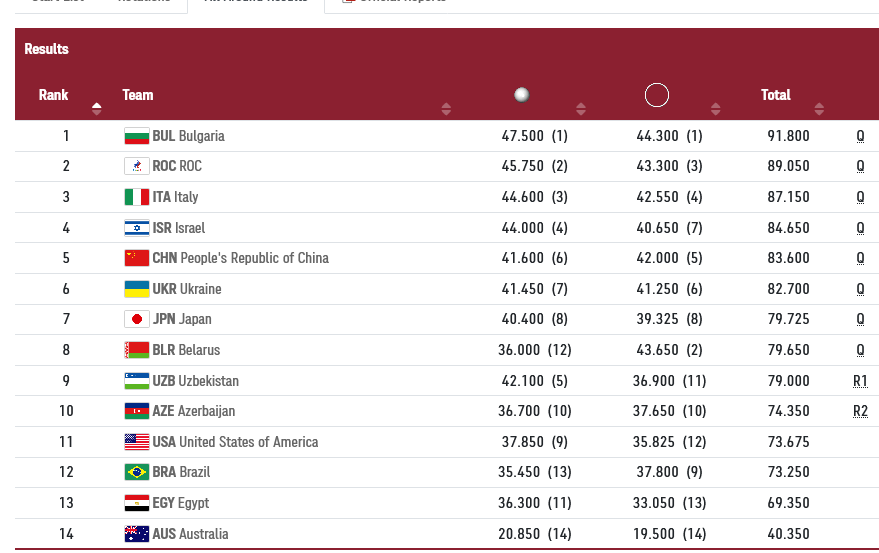
Task: Click the ROC flag icon
Action: [x=137, y=166]
